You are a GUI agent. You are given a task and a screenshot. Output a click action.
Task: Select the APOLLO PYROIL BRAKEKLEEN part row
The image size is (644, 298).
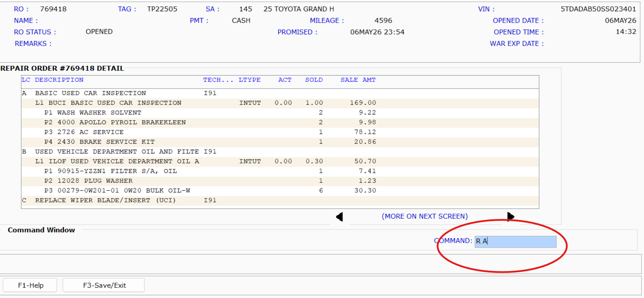coord(280,122)
